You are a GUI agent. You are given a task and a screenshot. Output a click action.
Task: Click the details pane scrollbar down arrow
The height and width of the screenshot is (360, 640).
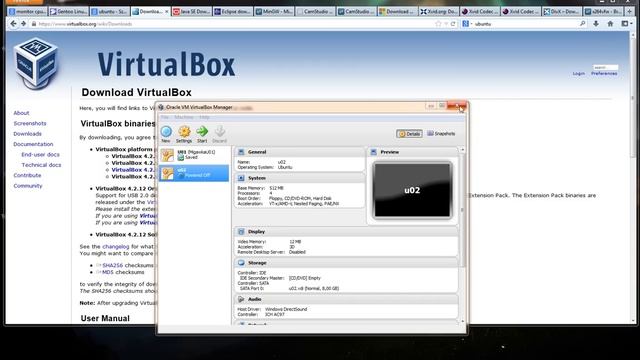tap(462, 321)
